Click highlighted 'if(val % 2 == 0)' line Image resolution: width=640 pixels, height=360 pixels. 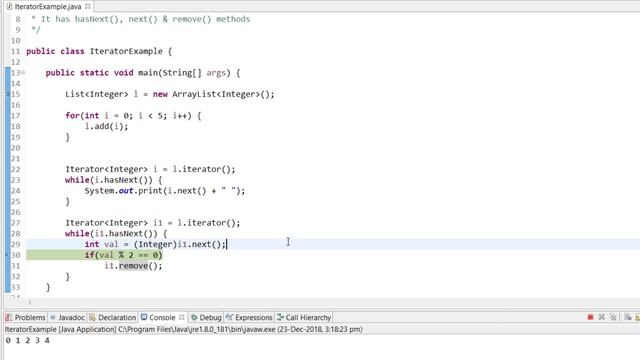(x=123, y=255)
